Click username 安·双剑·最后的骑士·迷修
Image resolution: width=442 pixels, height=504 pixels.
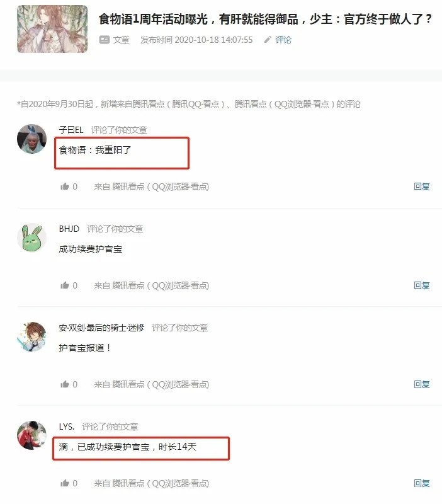click(101, 328)
